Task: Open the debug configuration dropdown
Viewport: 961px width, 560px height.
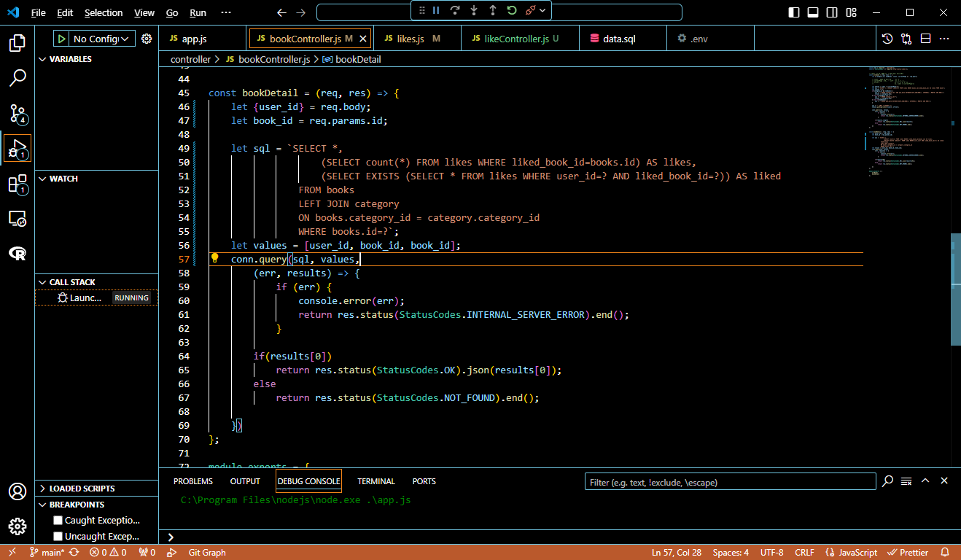Action: pyautogui.click(x=104, y=39)
